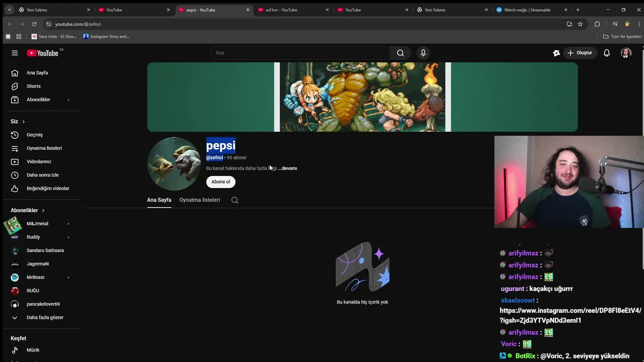The width and height of the screenshot is (644, 362).
Task: Reload the page
Action: pos(34,24)
